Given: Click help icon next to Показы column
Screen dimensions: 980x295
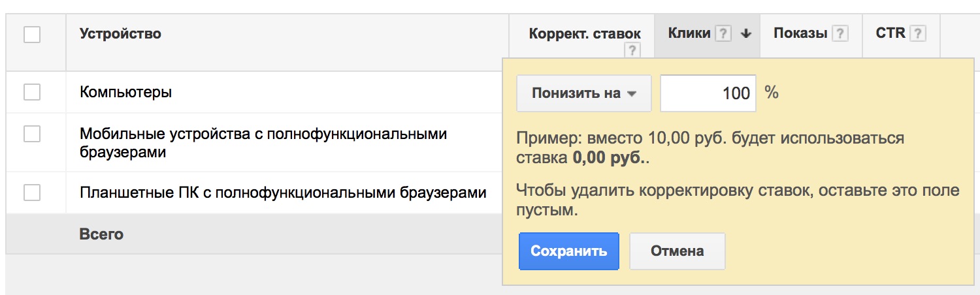Looking at the screenshot, I should [x=840, y=34].
